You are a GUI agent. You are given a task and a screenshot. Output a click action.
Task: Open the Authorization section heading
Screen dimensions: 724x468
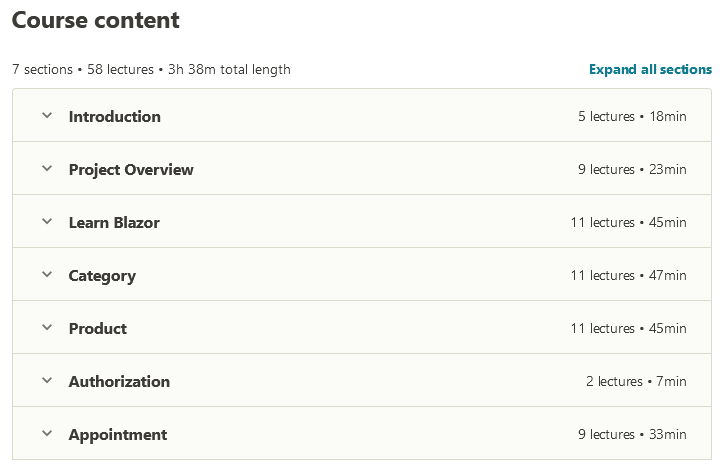pos(119,382)
